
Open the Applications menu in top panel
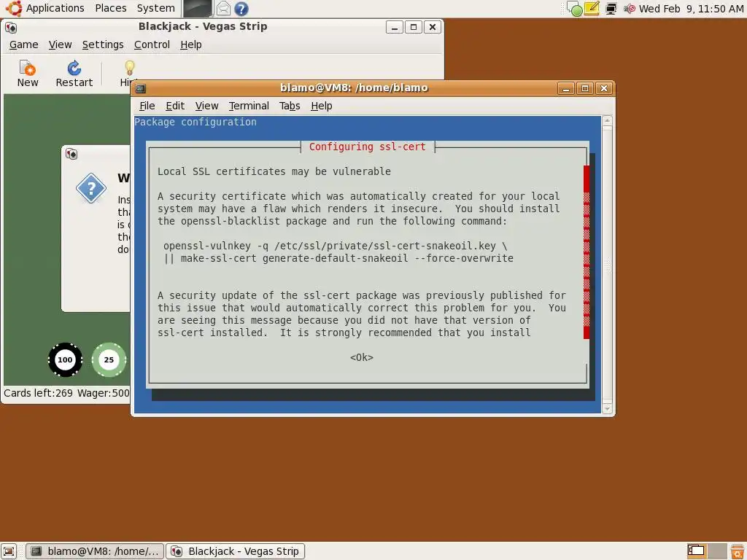coord(55,9)
